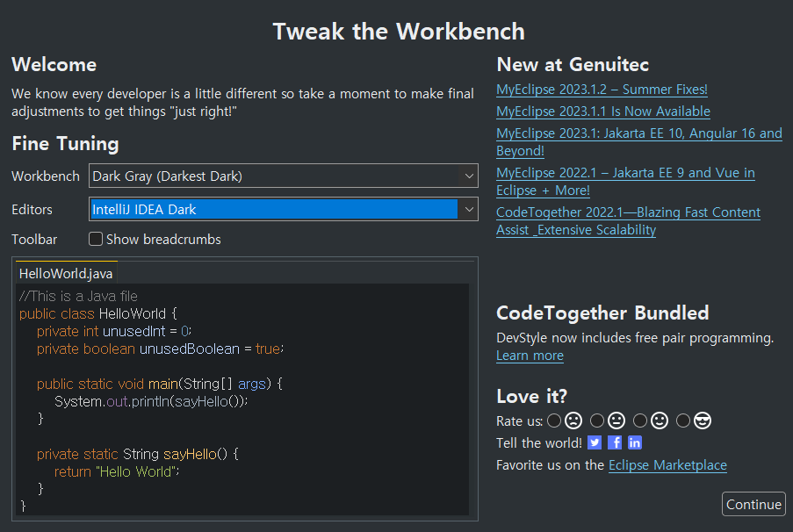
Task: Click 'public static void main' line
Action: click(159, 384)
